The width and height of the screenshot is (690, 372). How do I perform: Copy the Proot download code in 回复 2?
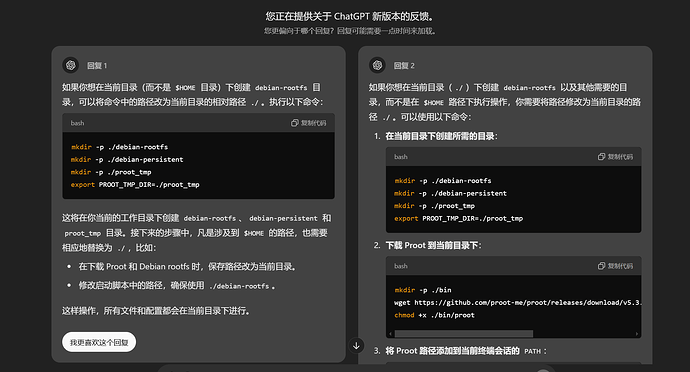tap(615, 266)
